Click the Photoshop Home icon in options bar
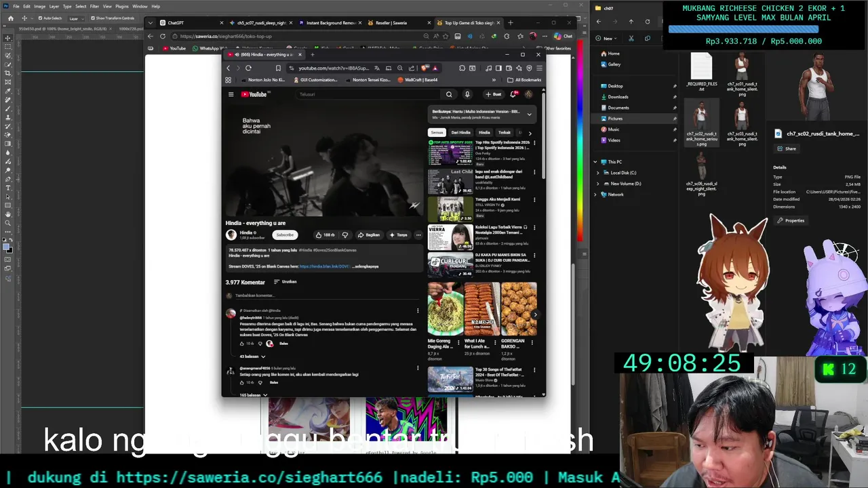868x488 pixels. 10,18
